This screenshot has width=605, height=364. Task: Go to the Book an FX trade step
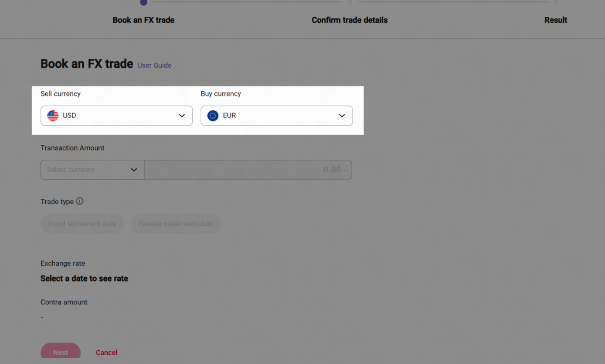(144, 20)
